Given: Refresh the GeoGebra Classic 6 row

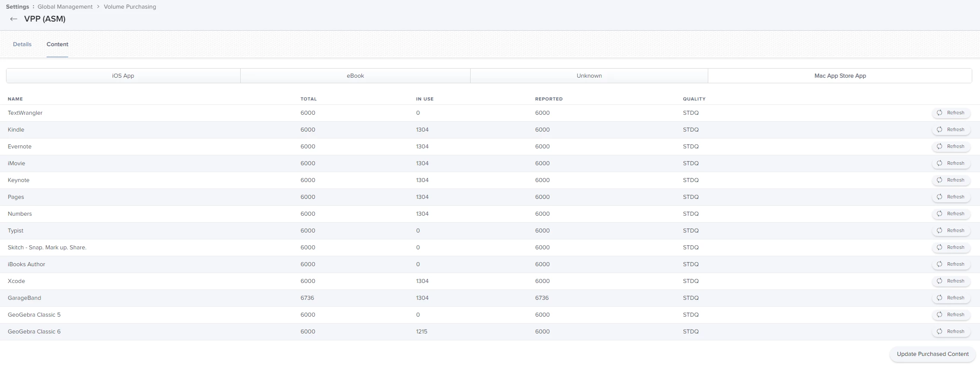Looking at the screenshot, I should pos(951,331).
